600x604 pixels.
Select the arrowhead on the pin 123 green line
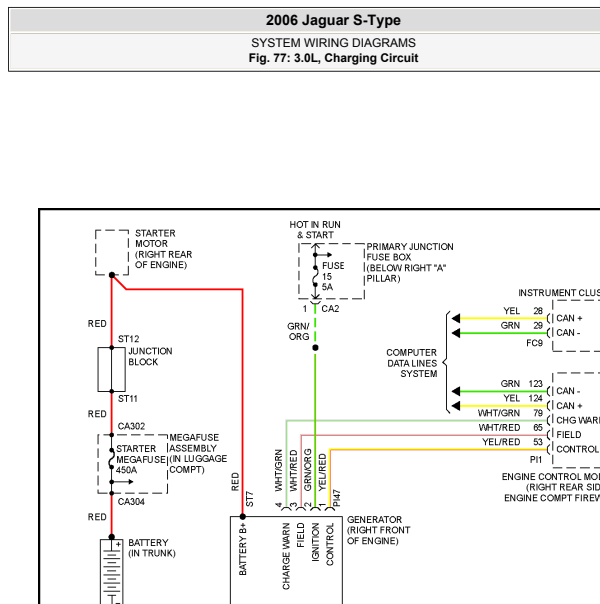[456, 391]
